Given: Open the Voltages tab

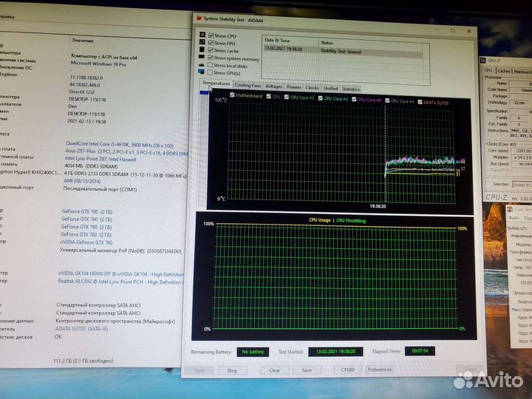Looking at the screenshot, I should tap(273, 86).
